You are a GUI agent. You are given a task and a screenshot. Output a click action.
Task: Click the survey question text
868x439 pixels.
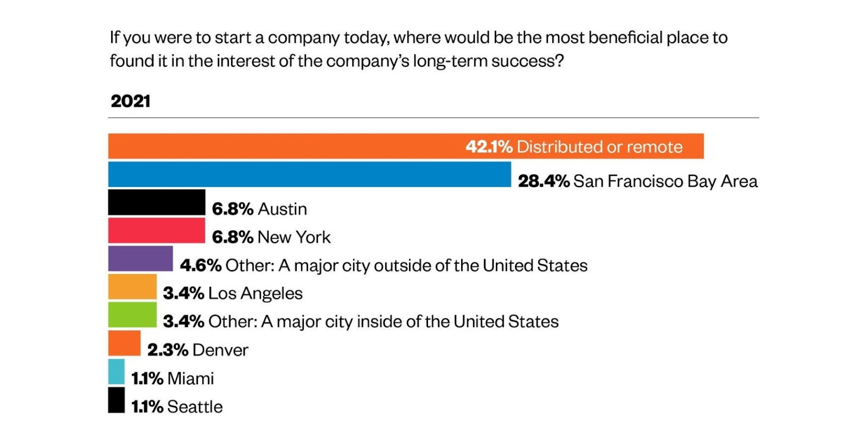pos(418,49)
